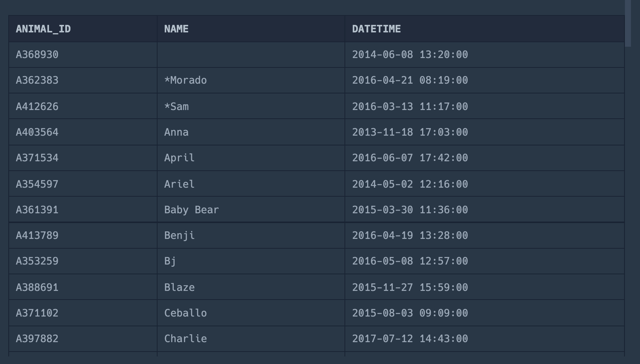Click the empty name cell for A368930
The height and width of the screenshot is (364, 640).
pyautogui.click(x=251, y=55)
